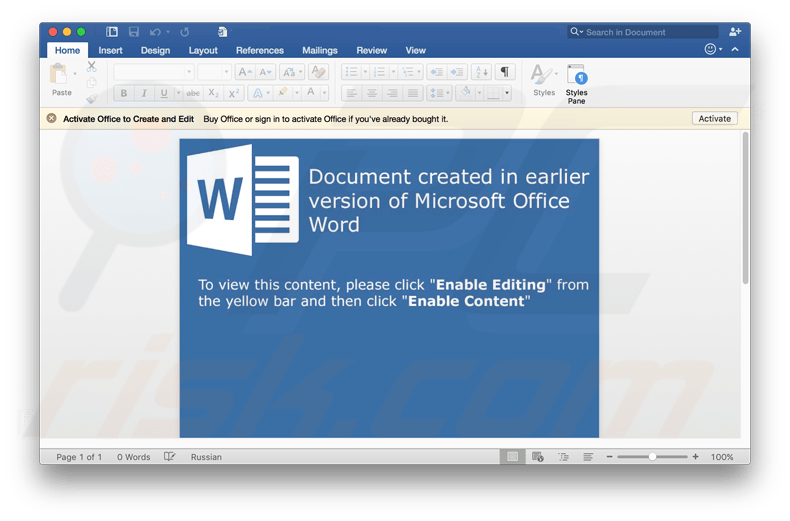Image resolution: width=790 pixels, height=521 pixels.
Task: Click the zoom in plus button
Action: point(695,457)
